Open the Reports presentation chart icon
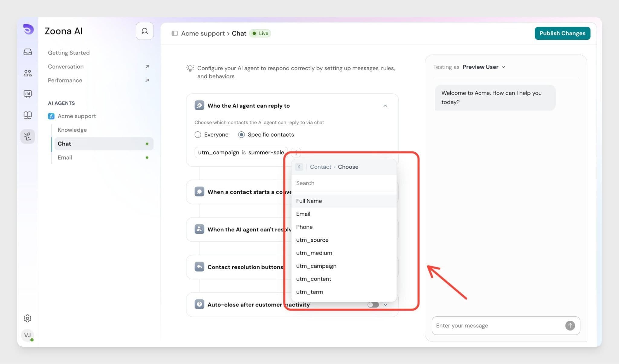Image resolution: width=619 pixels, height=364 pixels. [x=28, y=94]
